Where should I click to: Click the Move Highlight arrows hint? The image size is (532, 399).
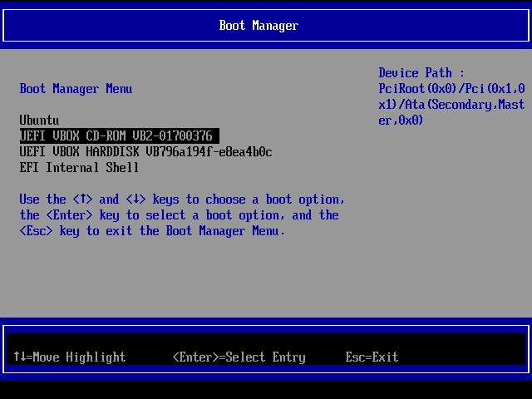click(70, 357)
